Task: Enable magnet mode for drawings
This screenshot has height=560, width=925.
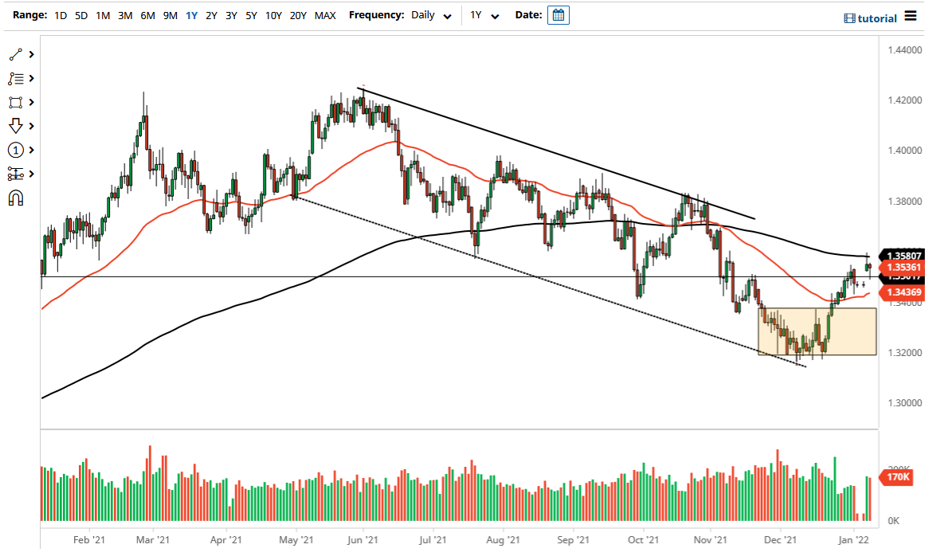Action: coord(16,198)
